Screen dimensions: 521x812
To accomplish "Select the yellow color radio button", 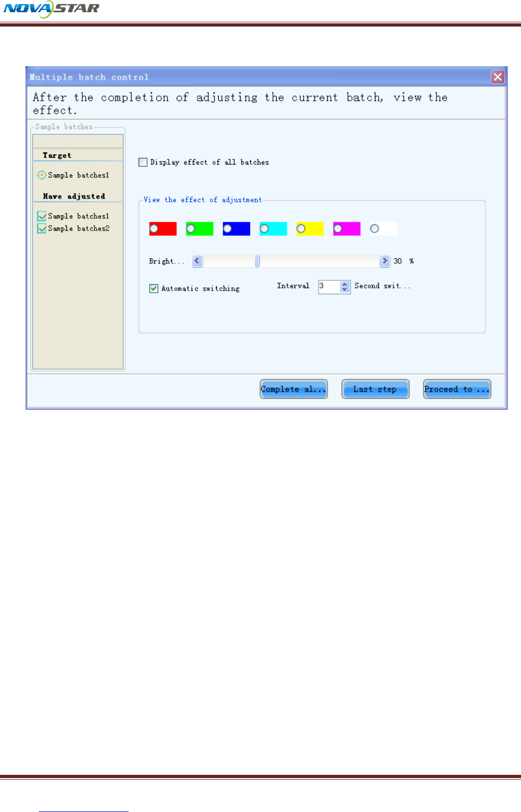I will coord(301,228).
